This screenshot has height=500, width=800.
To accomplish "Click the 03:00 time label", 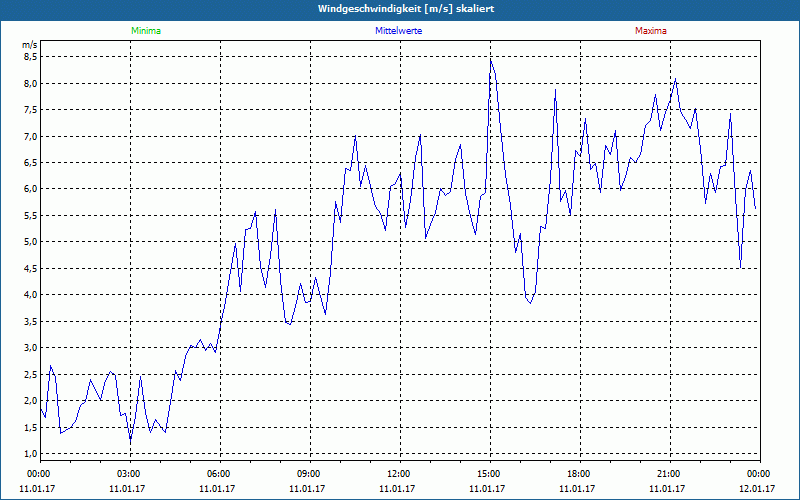I will [128, 474].
